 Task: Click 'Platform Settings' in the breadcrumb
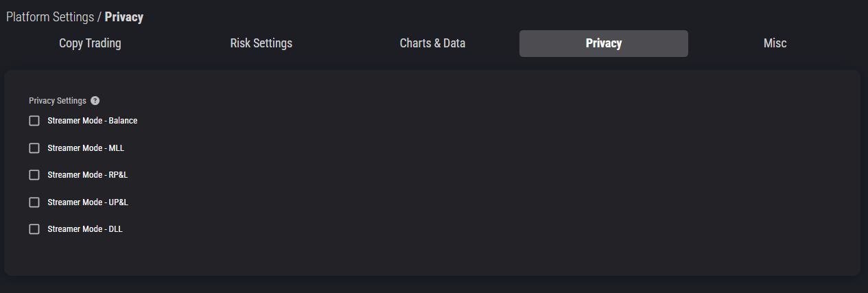coord(50,17)
